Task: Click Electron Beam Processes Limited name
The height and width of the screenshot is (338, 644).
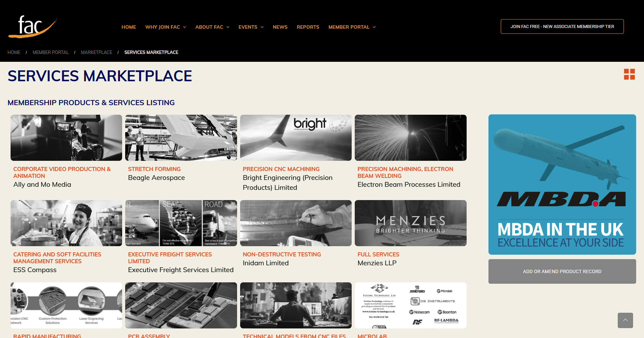Action: pos(409,184)
